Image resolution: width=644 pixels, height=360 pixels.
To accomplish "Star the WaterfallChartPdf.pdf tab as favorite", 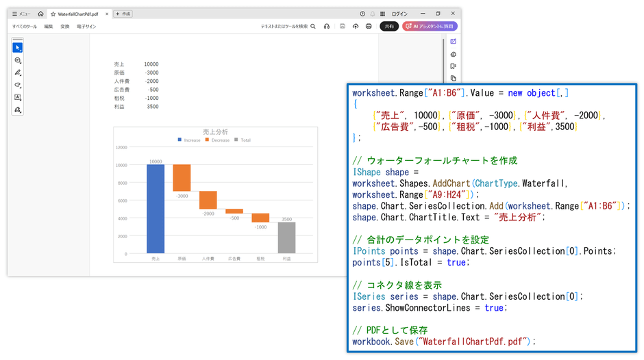I will coord(53,14).
